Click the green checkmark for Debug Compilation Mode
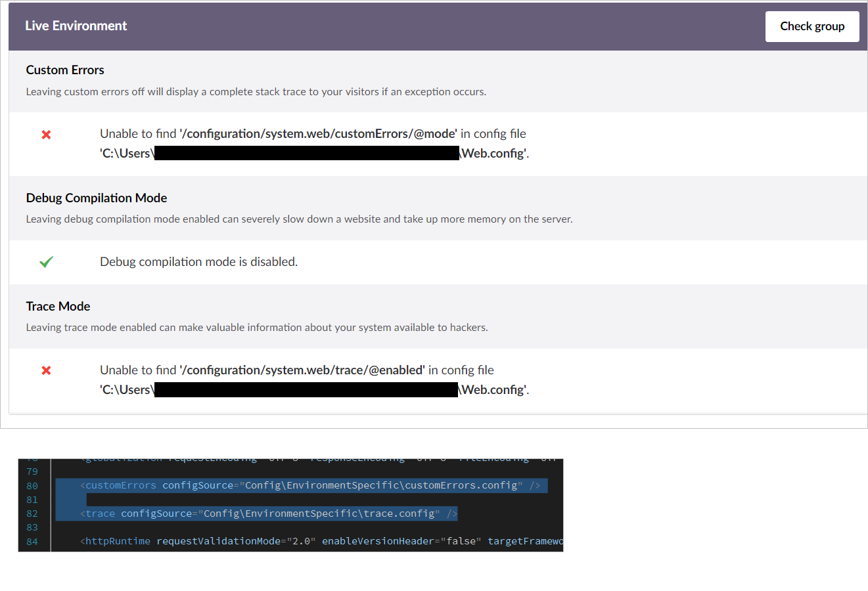Image resolution: width=868 pixels, height=591 pixels. (46, 262)
